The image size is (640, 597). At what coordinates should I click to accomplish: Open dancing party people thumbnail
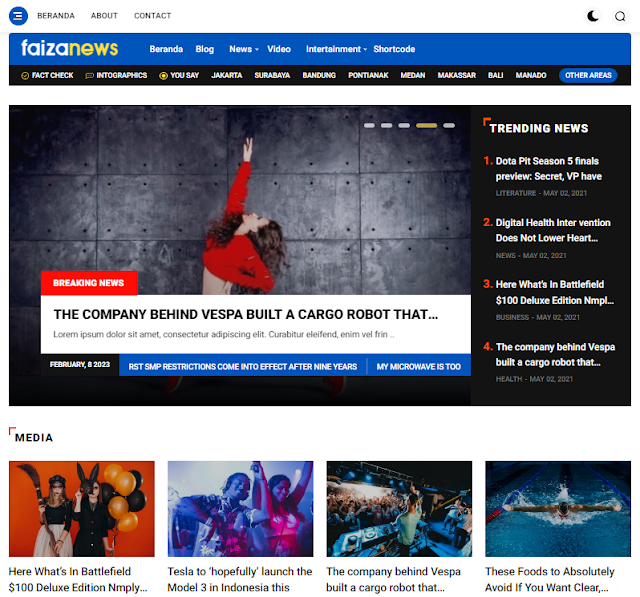click(240, 508)
